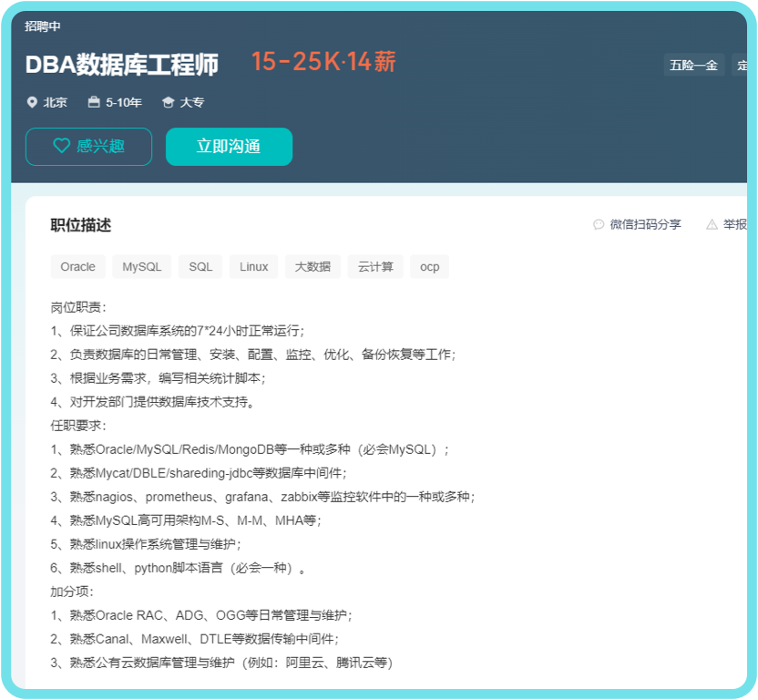Viewport: 758px width, 700px height.
Task: Click the 15-25K·14薪 salary text
Action: pos(323,62)
